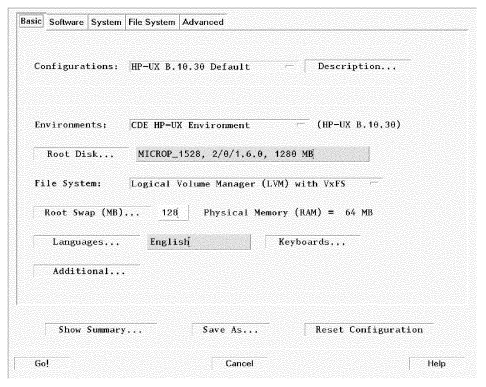The image size is (486, 387).
Task: Go to the File System tab
Action: 152,22
